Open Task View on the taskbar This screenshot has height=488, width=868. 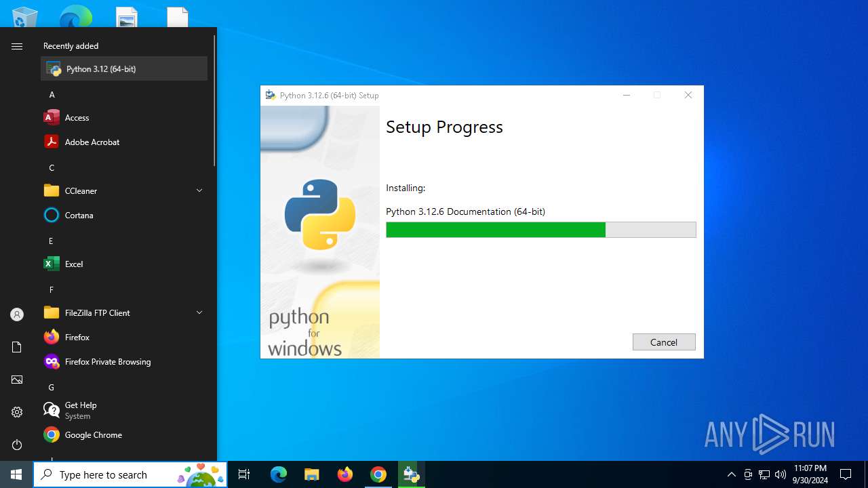pos(244,474)
